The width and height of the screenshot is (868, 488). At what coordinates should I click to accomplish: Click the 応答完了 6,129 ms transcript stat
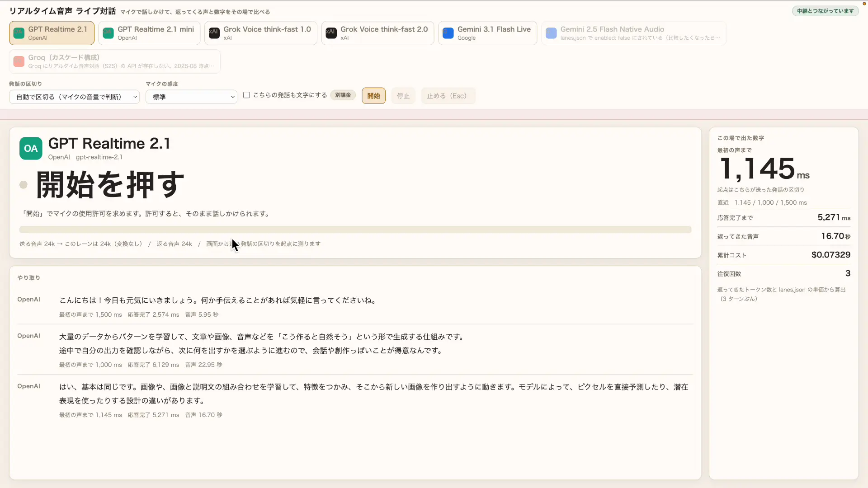pos(153,365)
